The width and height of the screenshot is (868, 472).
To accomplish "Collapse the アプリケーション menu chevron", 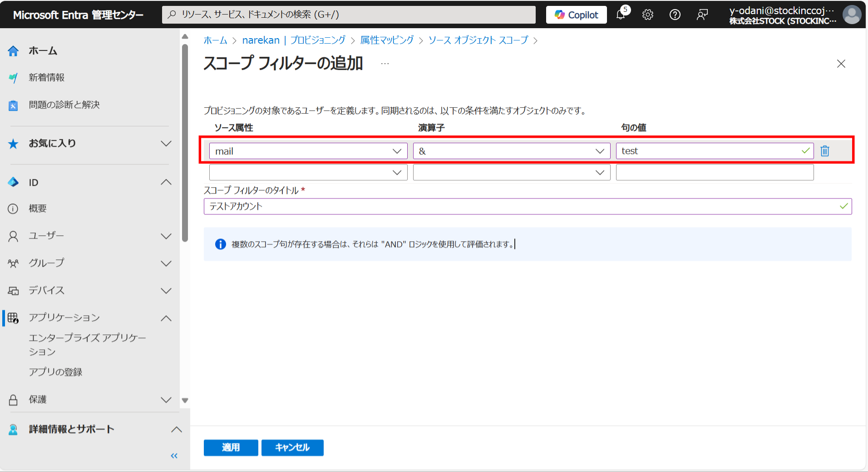I will tap(166, 318).
